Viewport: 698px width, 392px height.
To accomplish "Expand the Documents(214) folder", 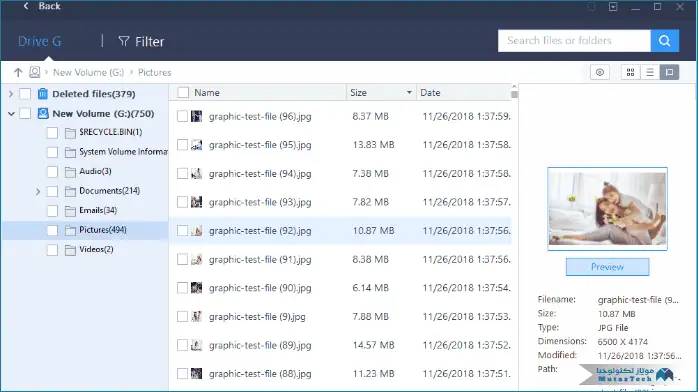I will (x=38, y=191).
